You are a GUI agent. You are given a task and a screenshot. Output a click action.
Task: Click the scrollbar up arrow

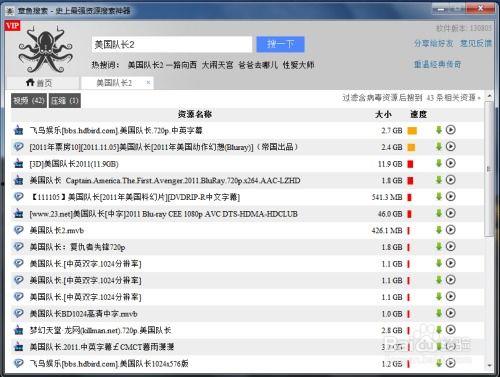(489, 96)
